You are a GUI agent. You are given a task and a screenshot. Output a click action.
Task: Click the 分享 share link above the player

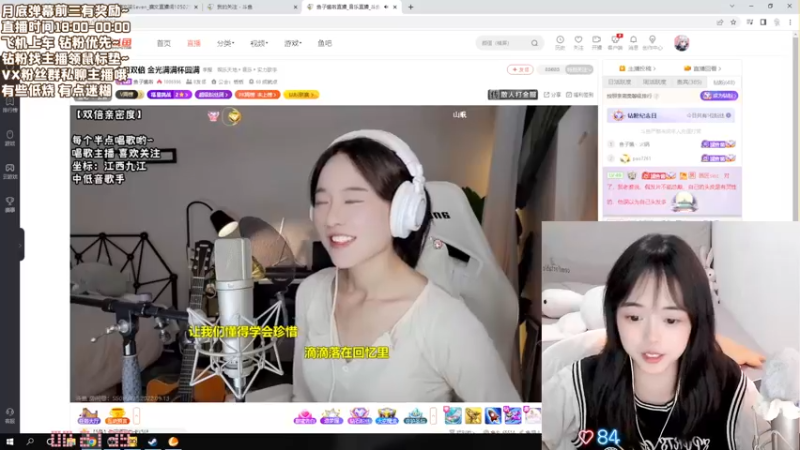tap(552, 95)
